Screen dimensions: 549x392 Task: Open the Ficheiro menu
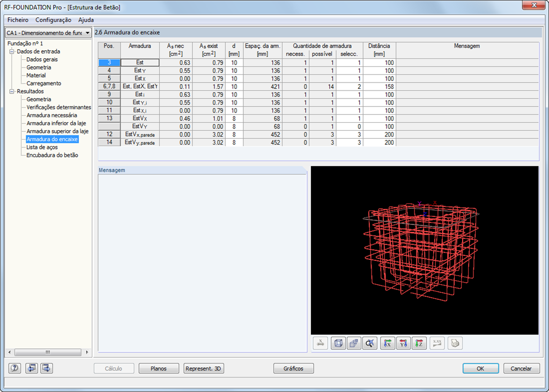[18, 20]
